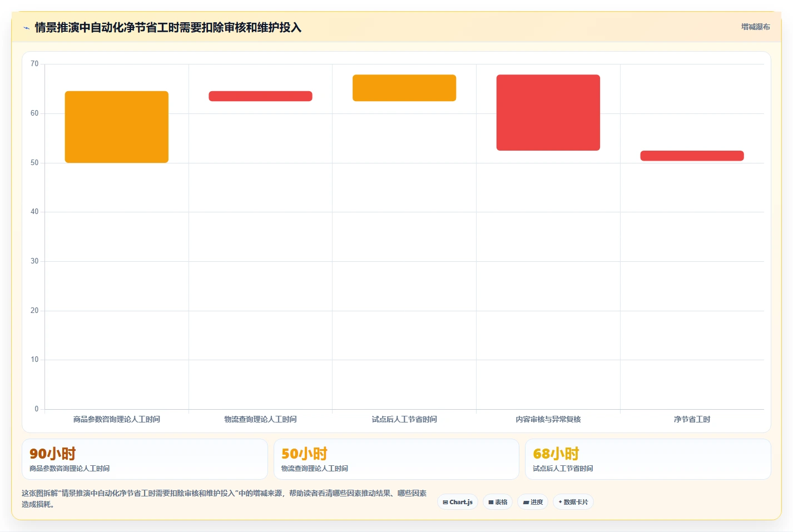This screenshot has width=793, height=532.
Task: Click the orange 商品参数咨询理论人工时间 waterfall bar
Action: click(x=117, y=127)
